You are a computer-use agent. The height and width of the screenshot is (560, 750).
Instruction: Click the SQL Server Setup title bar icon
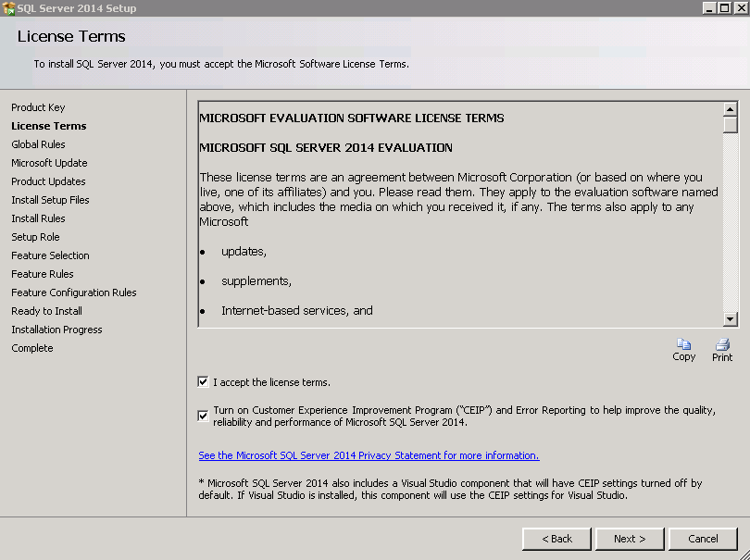[8, 8]
